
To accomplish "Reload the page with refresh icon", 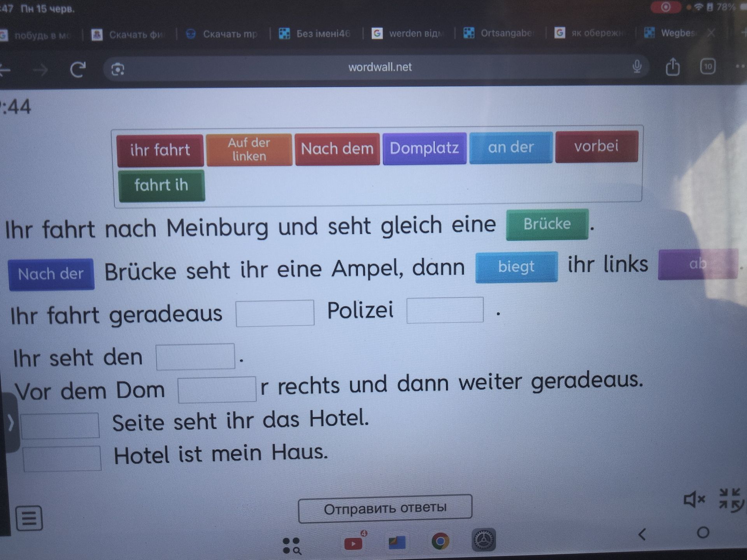I will tap(77, 70).
